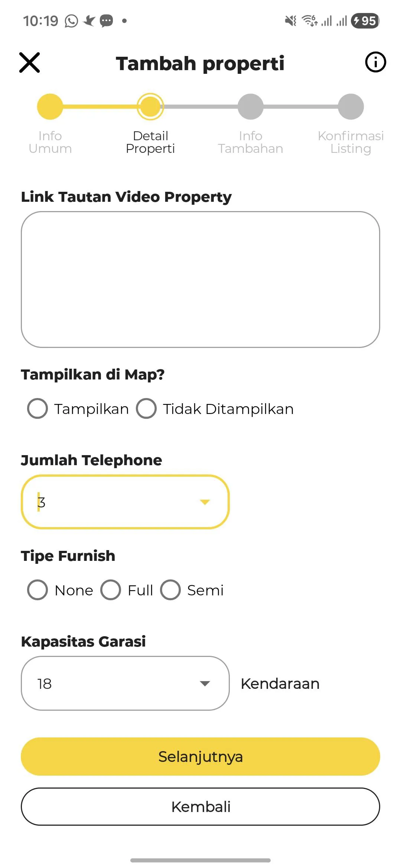The height and width of the screenshot is (868, 401).
Task: Open the info icon in header
Action: pyautogui.click(x=375, y=62)
